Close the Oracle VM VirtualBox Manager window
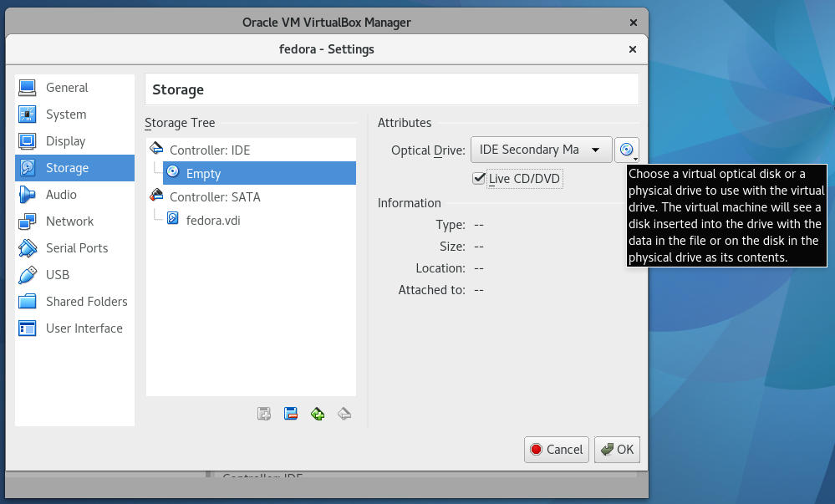 [x=634, y=23]
